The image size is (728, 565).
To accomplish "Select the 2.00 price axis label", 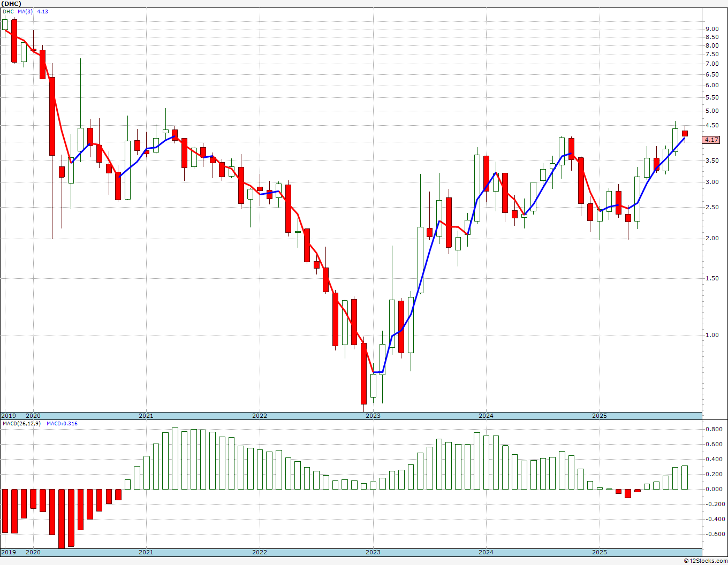I will click(x=712, y=238).
